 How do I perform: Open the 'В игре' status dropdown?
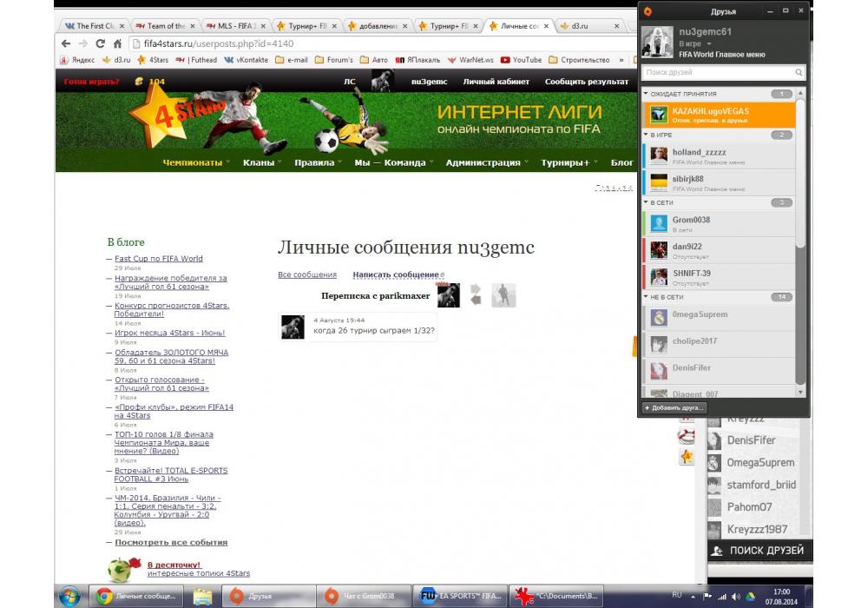(709, 43)
